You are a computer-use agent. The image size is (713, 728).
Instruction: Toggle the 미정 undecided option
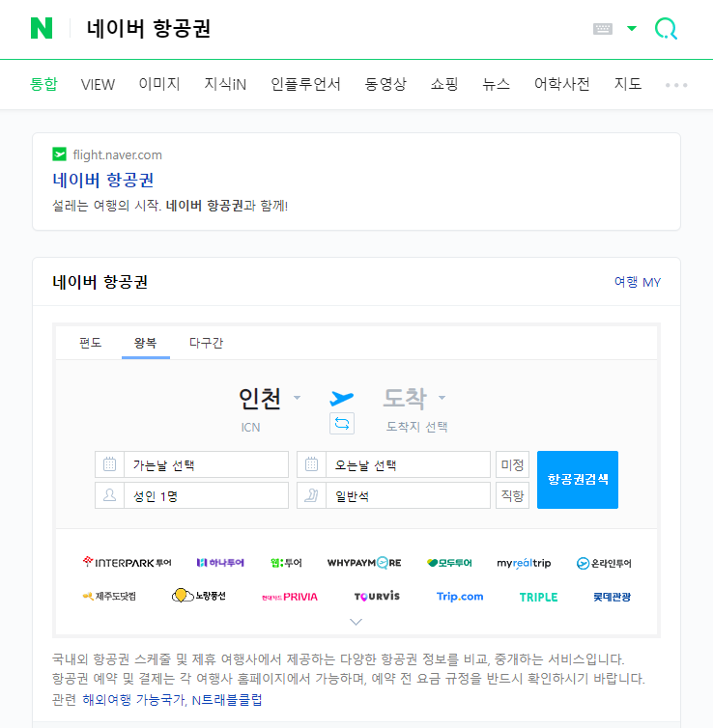tap(512, 464)
